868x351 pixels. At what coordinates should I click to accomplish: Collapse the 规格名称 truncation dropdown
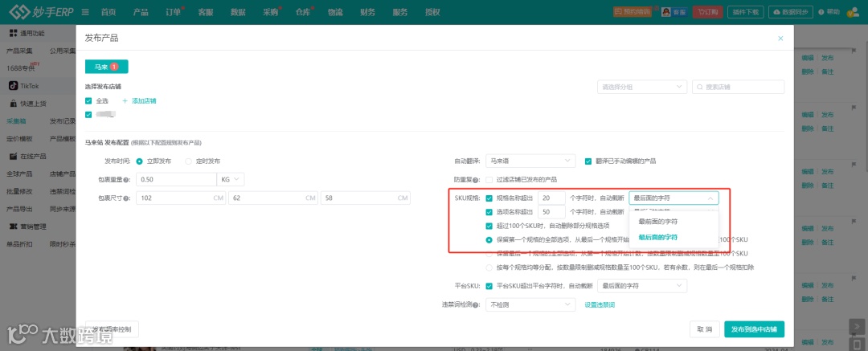click(674, 198)
